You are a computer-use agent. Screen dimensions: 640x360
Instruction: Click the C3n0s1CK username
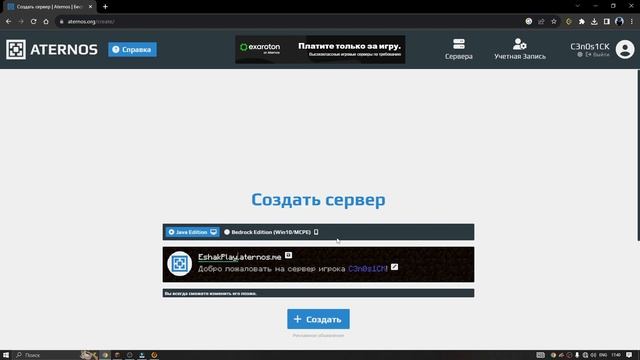[590, 47]
